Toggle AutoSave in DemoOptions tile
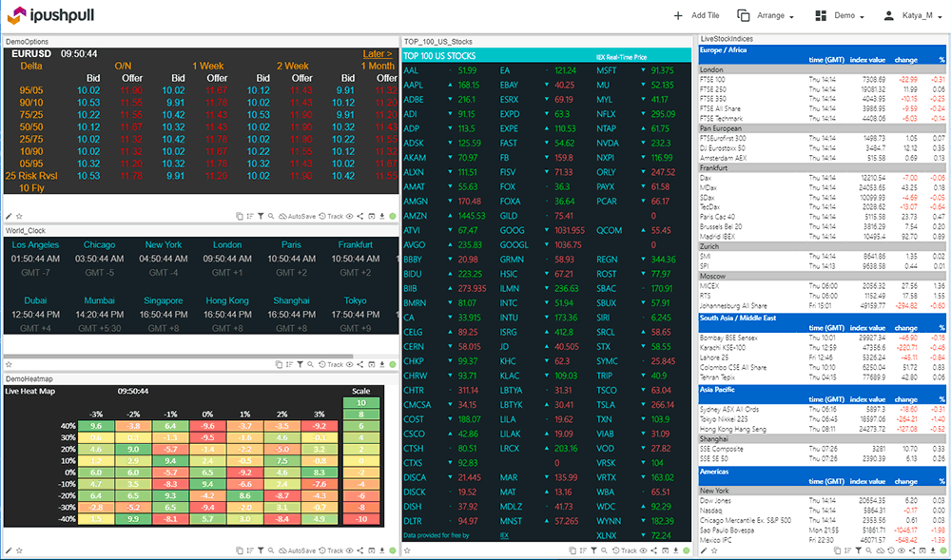The height and width of the screenshot is (560, 951). point(297,216)
